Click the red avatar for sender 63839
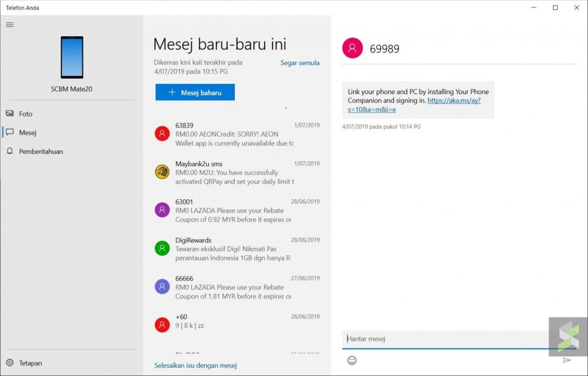Viewport: 588px width, 376px height. (x=163, y=133)
